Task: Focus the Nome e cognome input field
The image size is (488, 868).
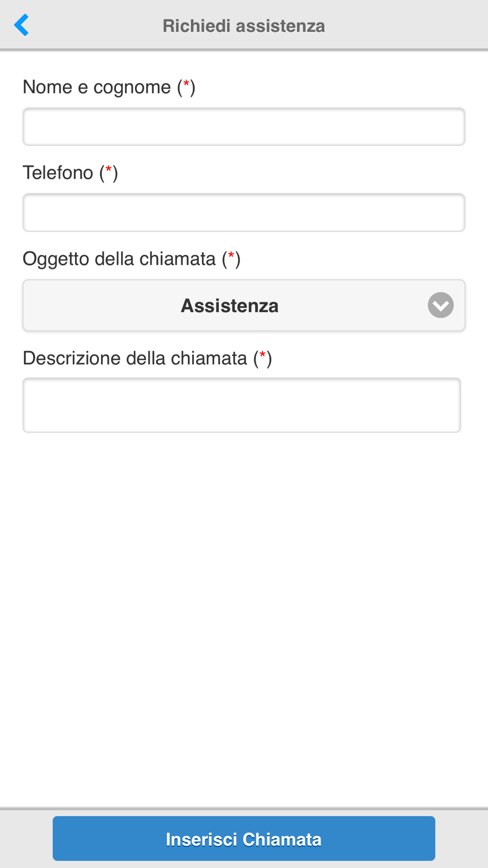Action: tap(244, 126)
